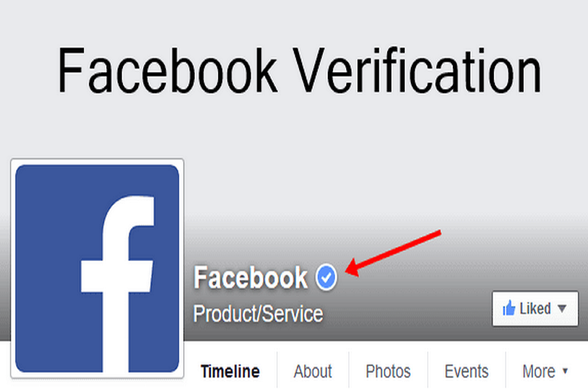
Task: Click the thumbs-up icon on Liked button
Action: [x=509, y=308]
